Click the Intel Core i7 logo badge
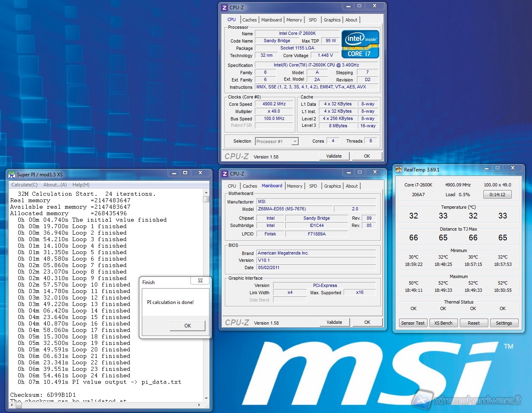Screen dimensions: 532x413 [x=360, y=44]
